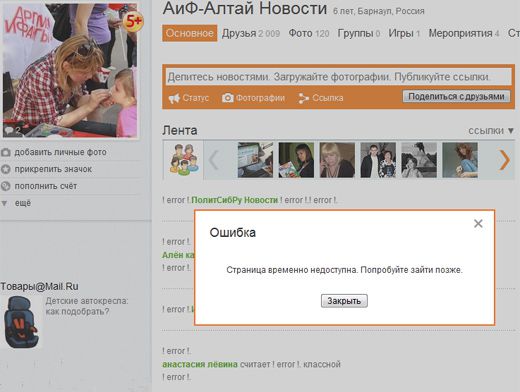Click the child car seat ad image

21,322
